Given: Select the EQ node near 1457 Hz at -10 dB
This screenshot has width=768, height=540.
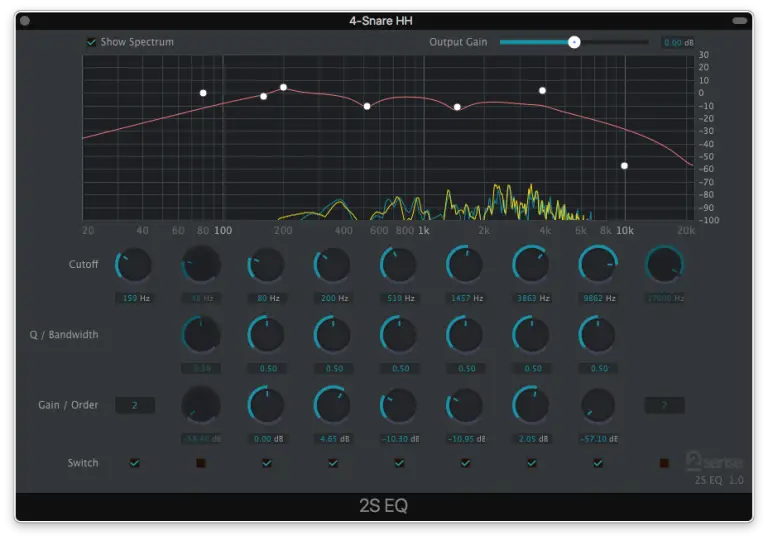Looking at the screenshot, I should pyautogui.click(x=457, y=107).
